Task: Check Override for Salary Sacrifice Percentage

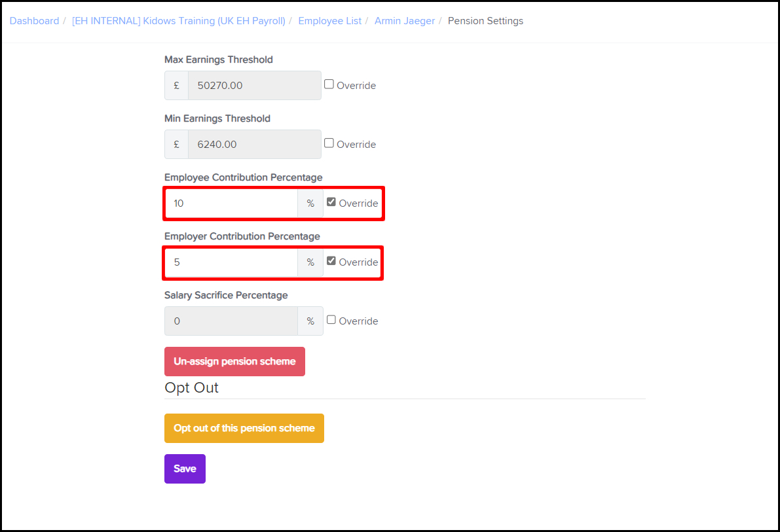Action: tap(331, 320)
